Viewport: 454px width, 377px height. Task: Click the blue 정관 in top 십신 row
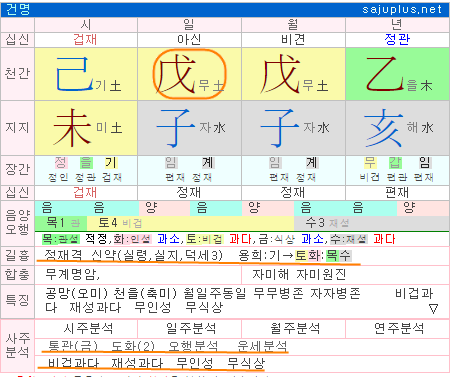point(397,39)
